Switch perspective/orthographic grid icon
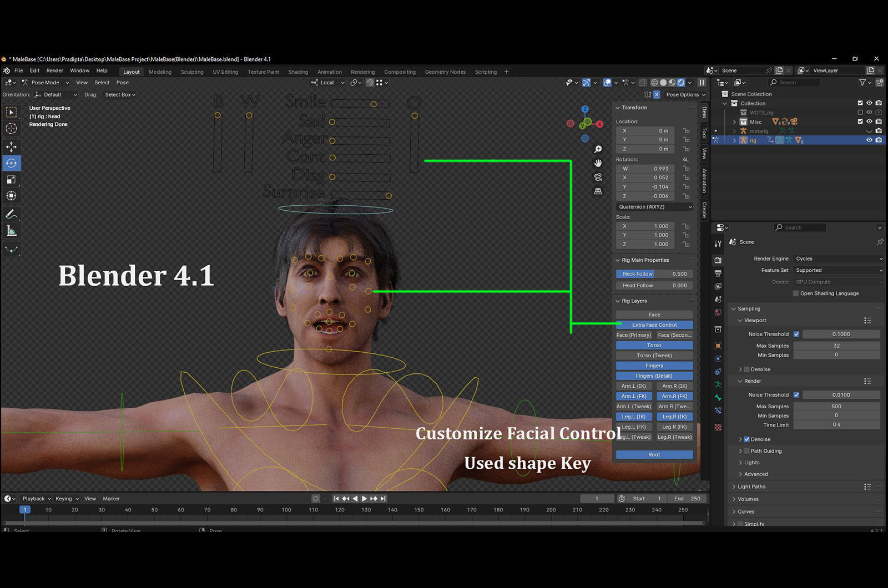The width and height of the screenshot is (888, 588). [x=598, y=191]
